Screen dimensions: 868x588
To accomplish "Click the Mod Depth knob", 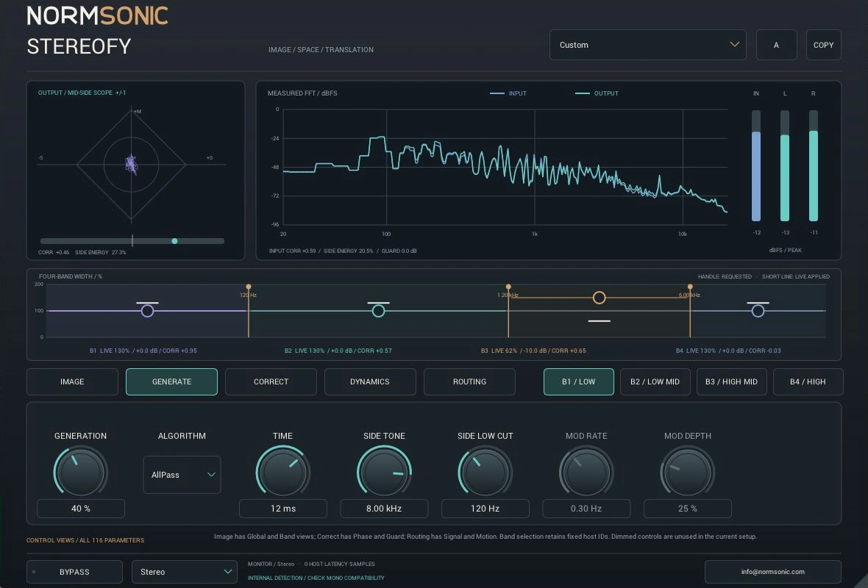I will click(688, 472).
